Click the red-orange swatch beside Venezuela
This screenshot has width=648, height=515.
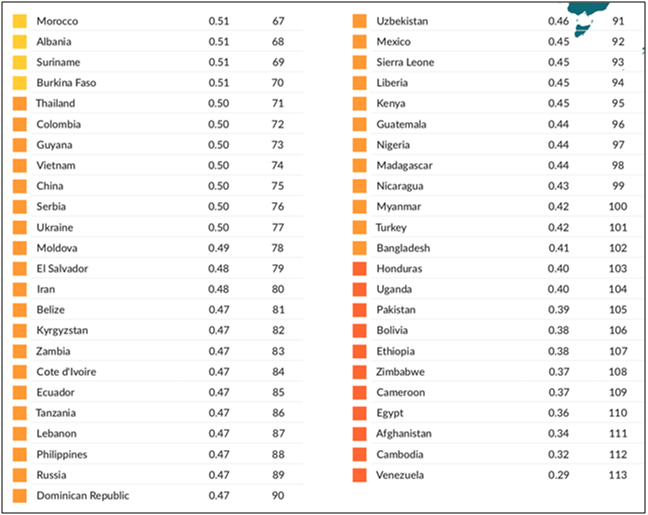[359, 475]
